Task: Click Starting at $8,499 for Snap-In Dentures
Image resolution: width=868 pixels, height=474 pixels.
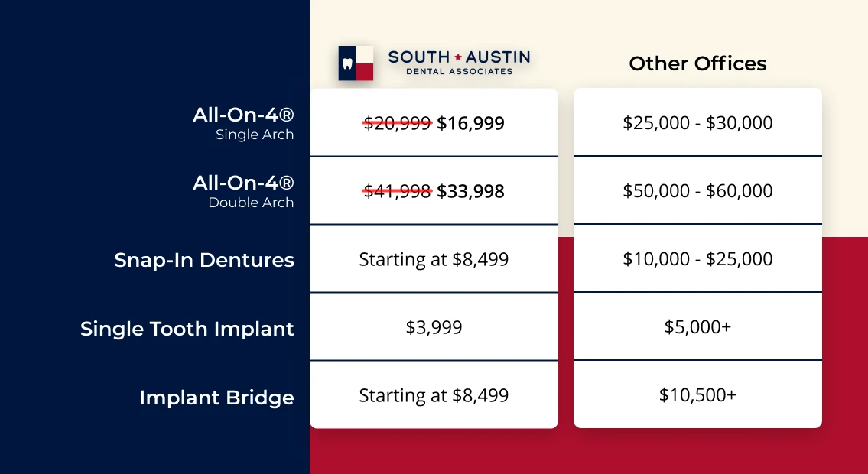Action: 434,259
